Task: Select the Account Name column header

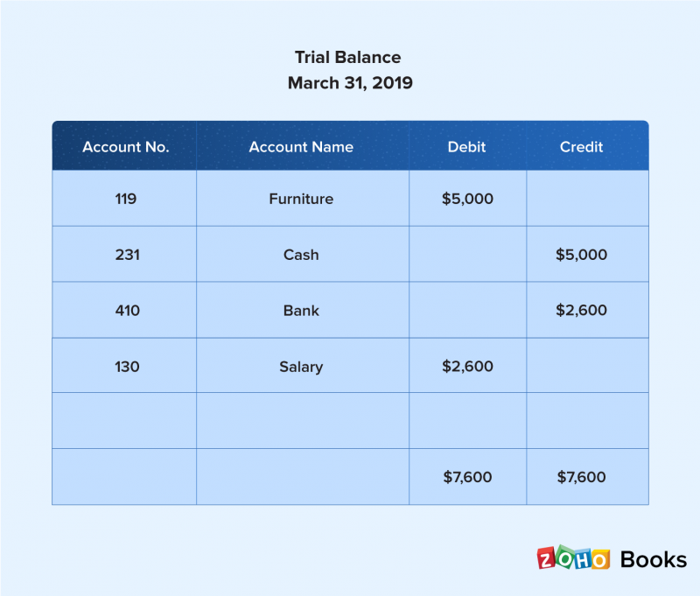Action: point(303,146)
